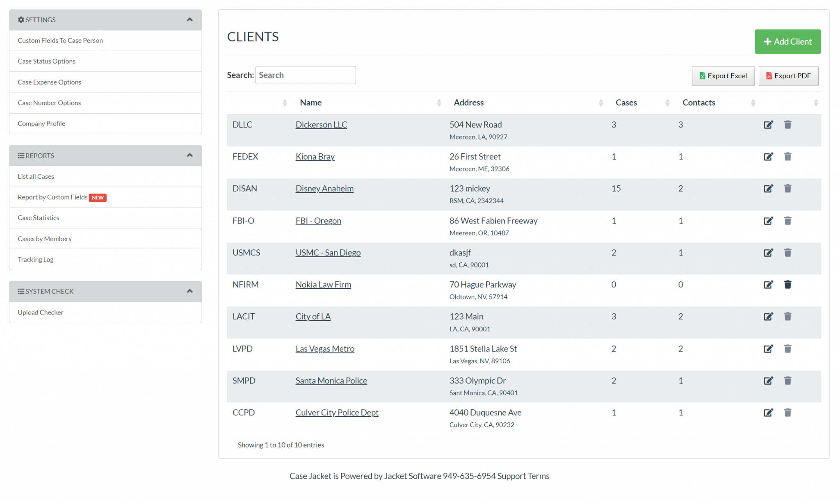Image resolution: width=840 pixels, height=504 pixels.
Task: Edit the FBI - Oregon client record
Action: coord(769,221)
